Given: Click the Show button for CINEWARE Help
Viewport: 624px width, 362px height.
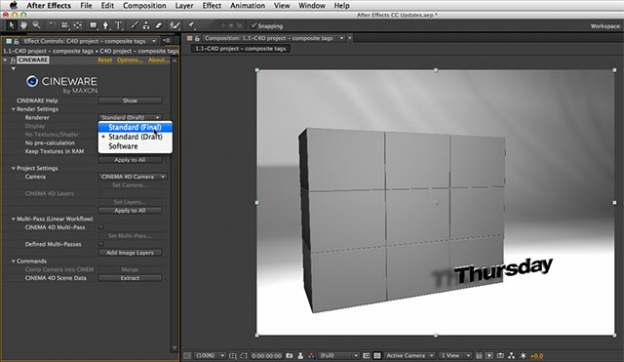Looking at the screenshot, I should [x=130, y=101].
